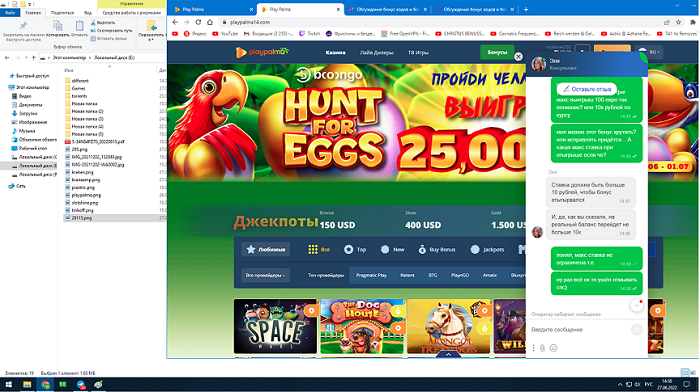Open Файл menu in Explorer
Viewport: 700px width, 392px height.
10,13
